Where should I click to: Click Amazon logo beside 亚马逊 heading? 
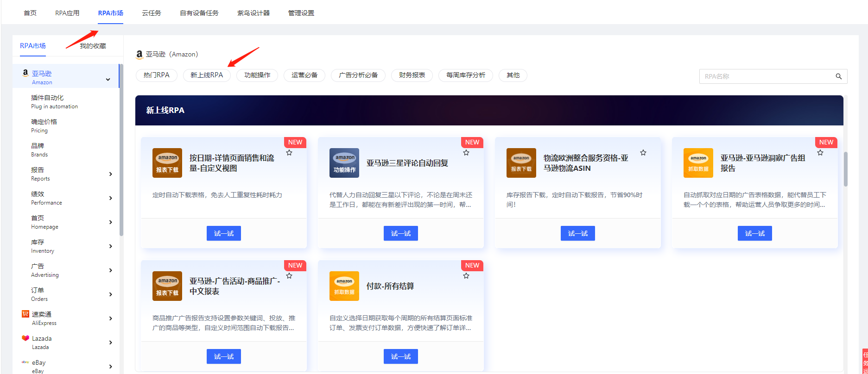[139, 55]
